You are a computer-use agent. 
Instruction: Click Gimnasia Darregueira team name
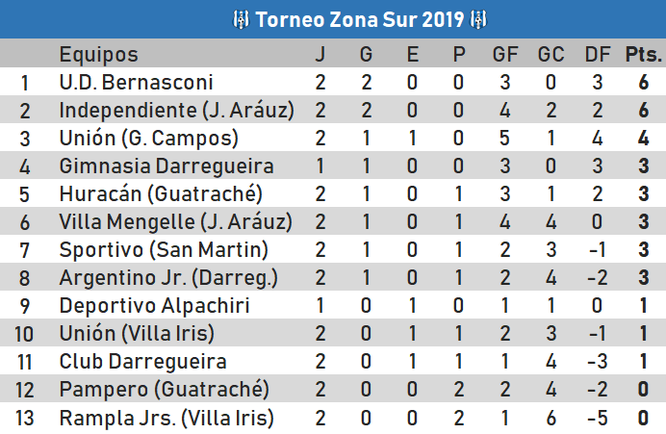click(166, 166)
